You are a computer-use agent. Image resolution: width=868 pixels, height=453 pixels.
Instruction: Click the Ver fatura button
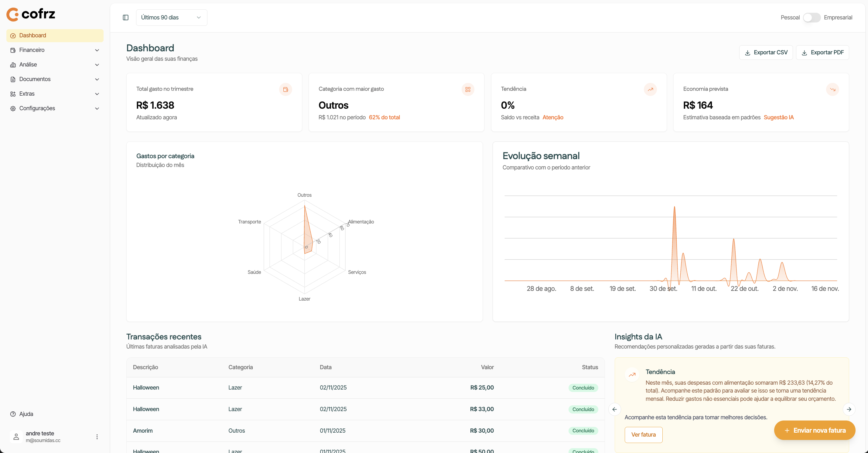[x=643, y=434]
